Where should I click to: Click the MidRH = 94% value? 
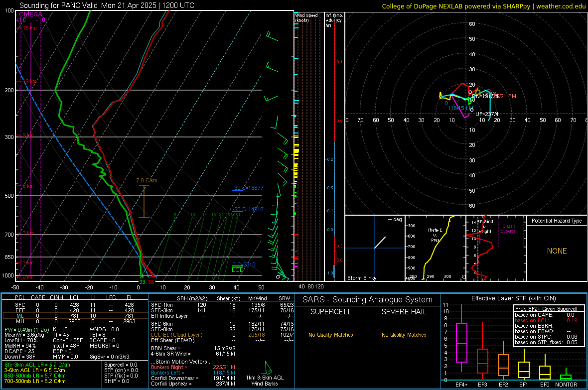(x=20, y=346)
